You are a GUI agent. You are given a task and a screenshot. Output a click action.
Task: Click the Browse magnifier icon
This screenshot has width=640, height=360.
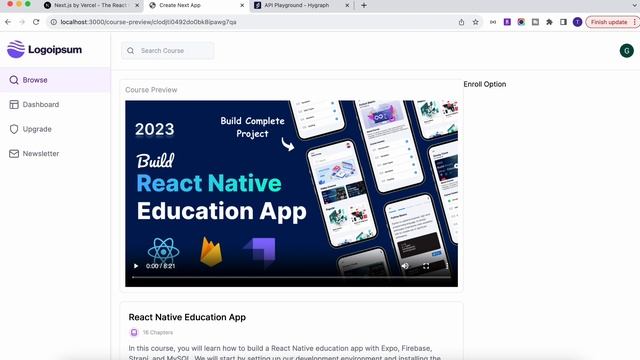(x=14, y=80)
